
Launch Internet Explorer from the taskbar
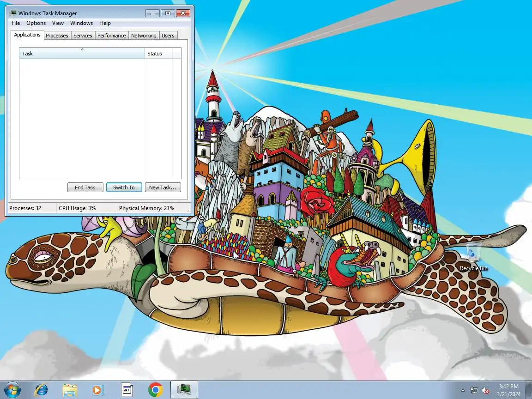coord(42,390)
